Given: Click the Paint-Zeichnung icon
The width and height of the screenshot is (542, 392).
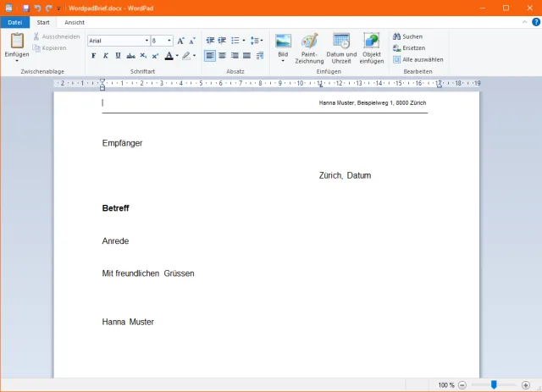Looking at the screenshot, I should pyautogui.click(x=309, y=41).
